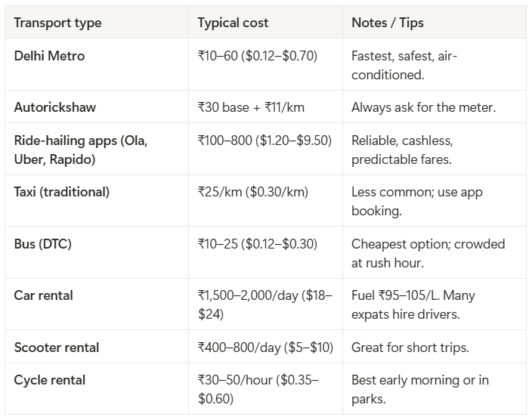Select the "Great for short trips" note
This screenshot has height=420, width=532.
point(410,347)
